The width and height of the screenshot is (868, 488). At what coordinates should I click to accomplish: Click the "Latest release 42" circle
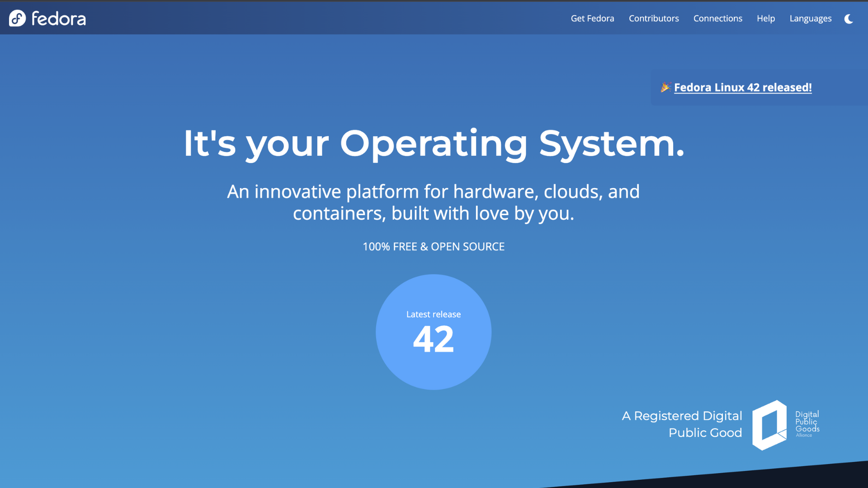(434, 332)
